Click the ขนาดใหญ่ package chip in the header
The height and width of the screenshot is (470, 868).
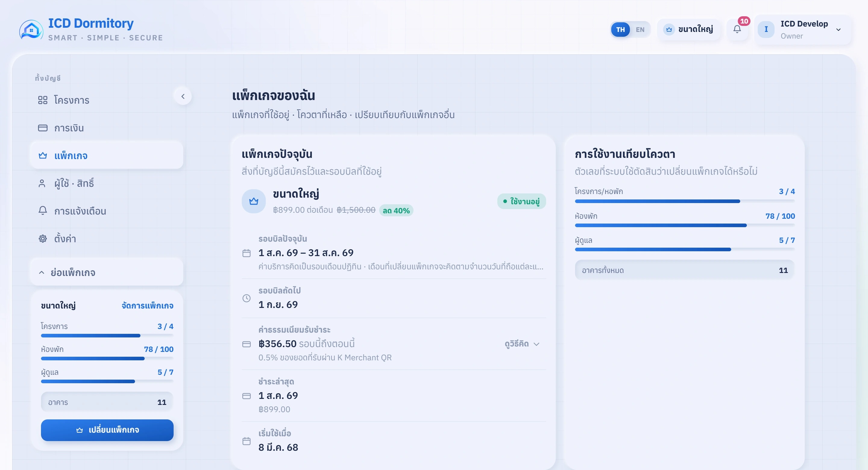[688, 30]
